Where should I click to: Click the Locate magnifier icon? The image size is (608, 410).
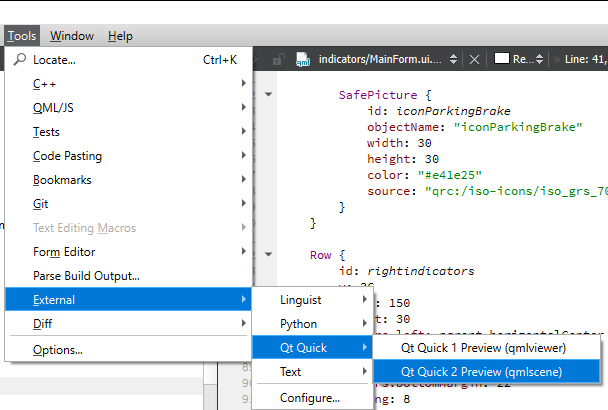(x=19, y=60)
